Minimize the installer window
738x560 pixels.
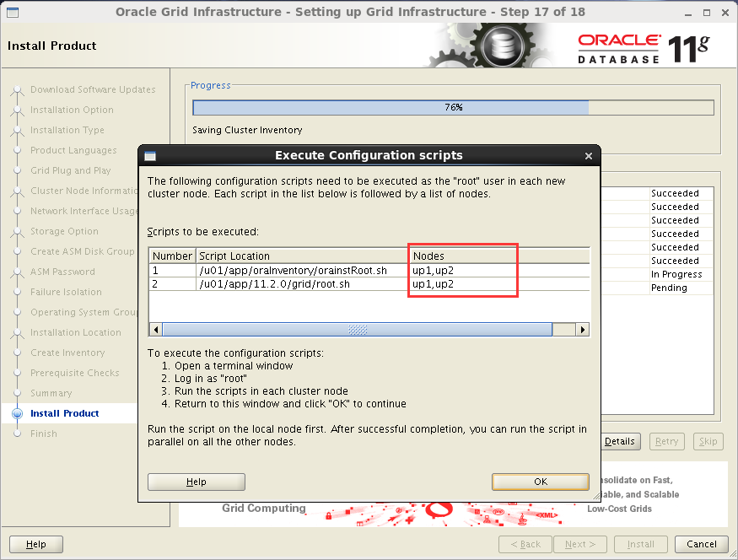(x=688, y=13)
